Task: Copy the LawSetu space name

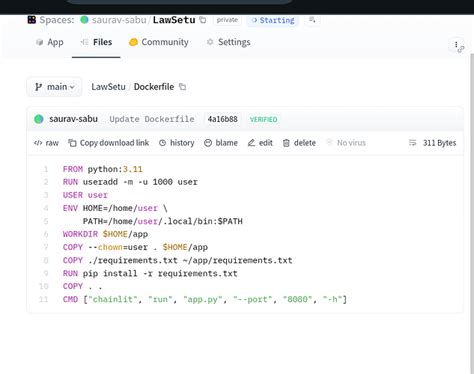Action: pos(203,20)
